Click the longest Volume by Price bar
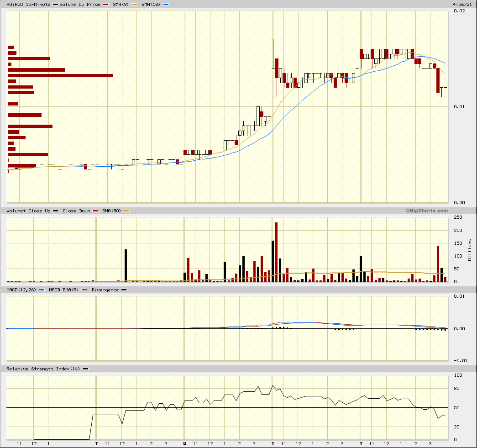This screenshot has height=448, width=477. coord(60,75)
